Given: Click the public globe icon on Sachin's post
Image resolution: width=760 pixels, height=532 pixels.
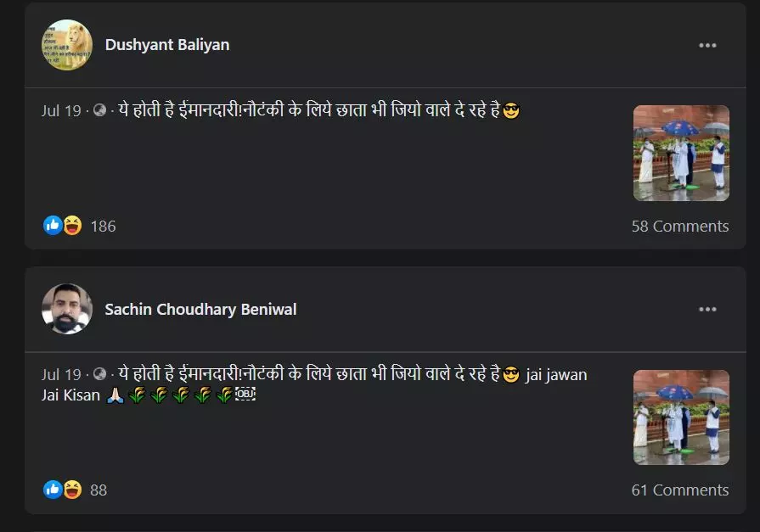Looking at the screenshot, I should tap(100, 374).
